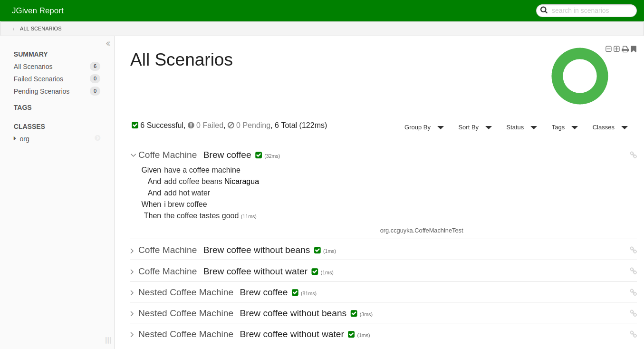Click the bookmark icon near the chart
This screenshot has height=349, width=644.
coord(634,49)
